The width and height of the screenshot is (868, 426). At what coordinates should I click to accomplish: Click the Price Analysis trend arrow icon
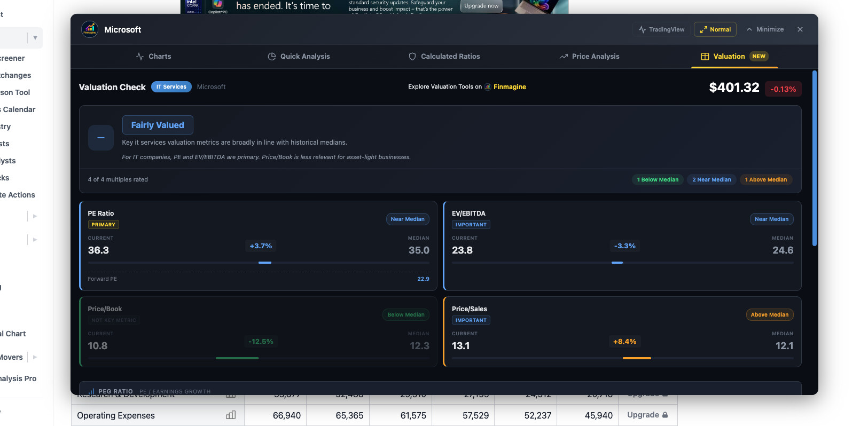coord(564,57)
